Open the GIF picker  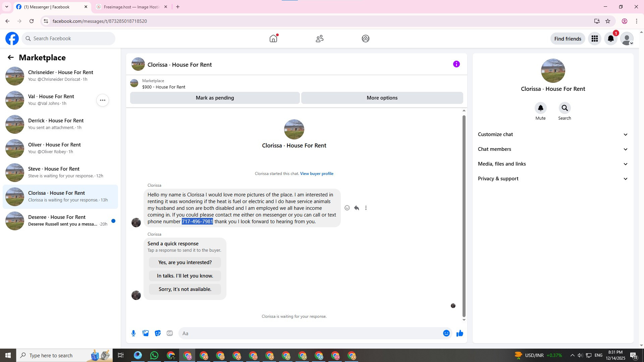click(170, 333)
